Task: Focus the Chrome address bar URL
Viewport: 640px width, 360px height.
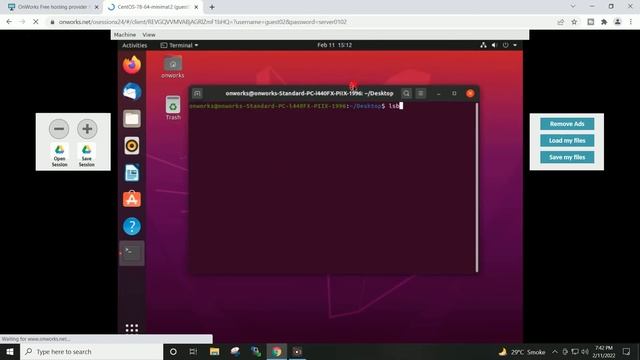Action: pos(202,22)
